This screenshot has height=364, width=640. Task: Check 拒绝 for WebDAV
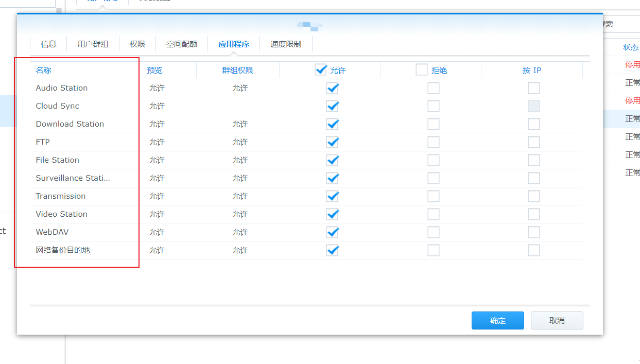434,232
